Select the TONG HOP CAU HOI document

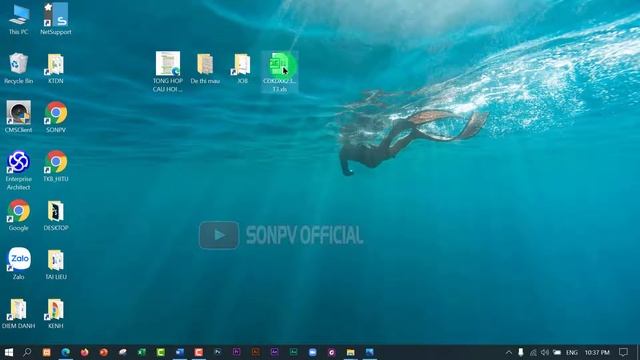point(168,72)
